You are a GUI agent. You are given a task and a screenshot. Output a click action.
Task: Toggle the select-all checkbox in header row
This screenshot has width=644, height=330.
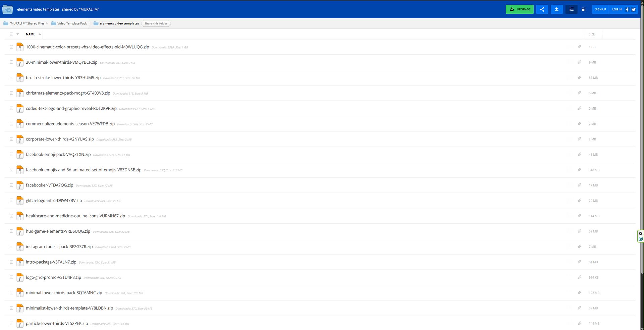11,34
